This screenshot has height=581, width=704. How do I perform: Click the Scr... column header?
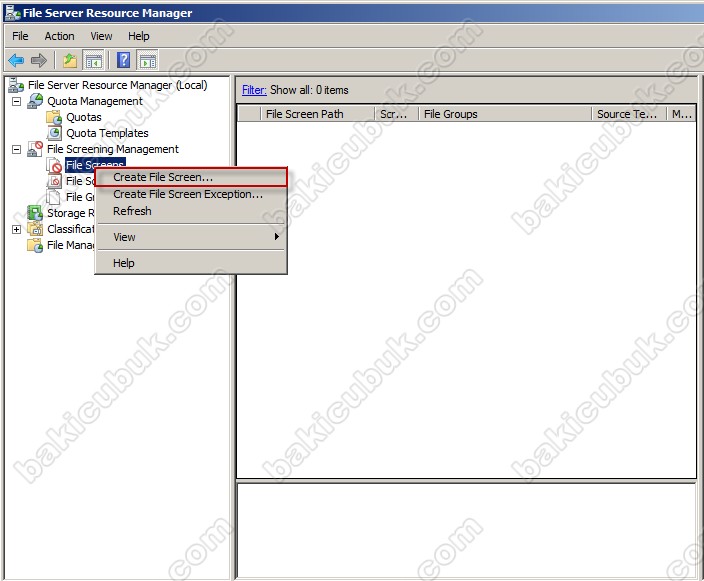396,114
